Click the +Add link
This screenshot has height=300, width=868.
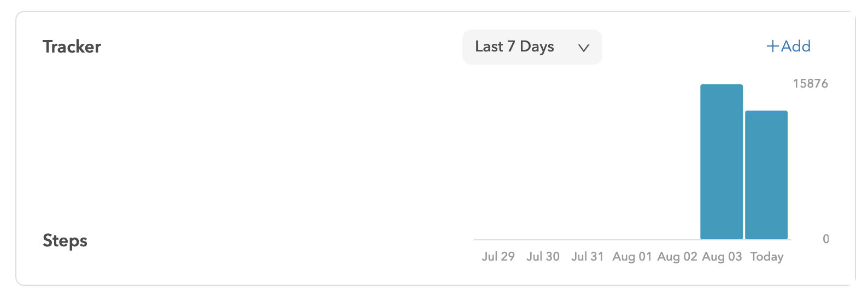788,46
